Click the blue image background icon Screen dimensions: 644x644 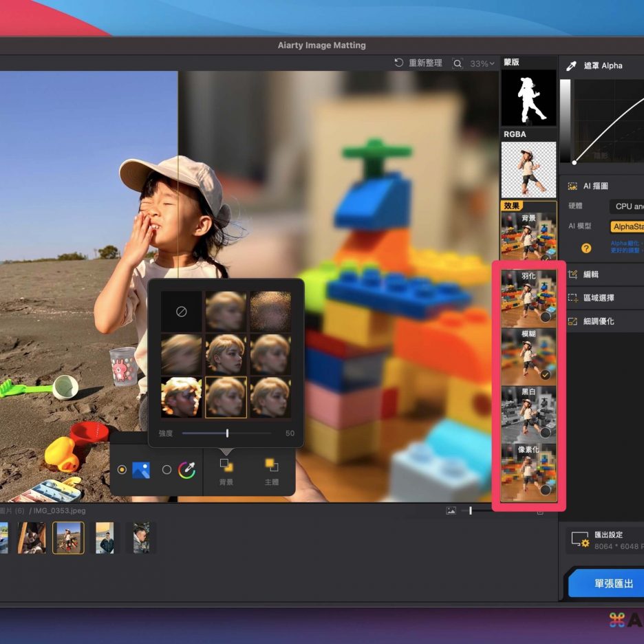(141, 470)
